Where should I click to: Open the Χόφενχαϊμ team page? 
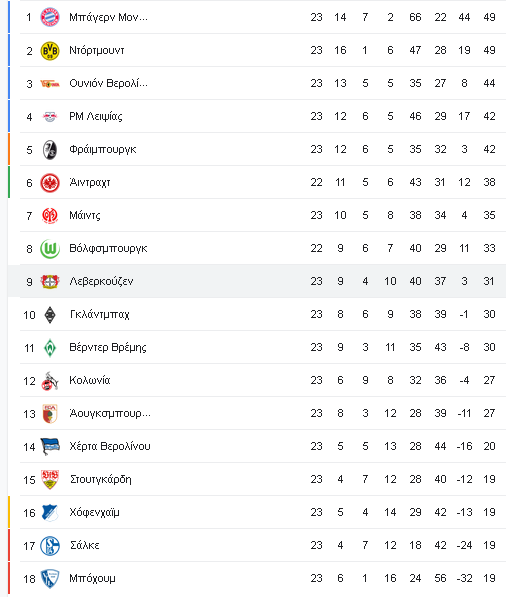[94, 512]
